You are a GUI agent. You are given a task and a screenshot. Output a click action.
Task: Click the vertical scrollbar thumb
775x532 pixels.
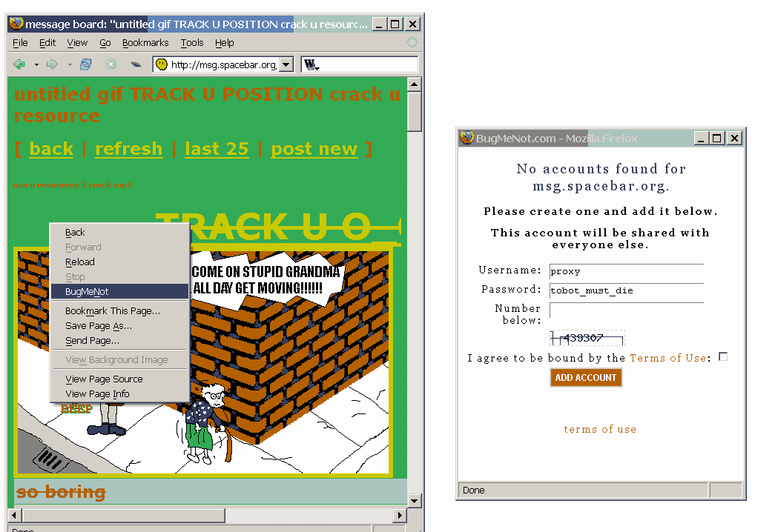click(414, 112)
